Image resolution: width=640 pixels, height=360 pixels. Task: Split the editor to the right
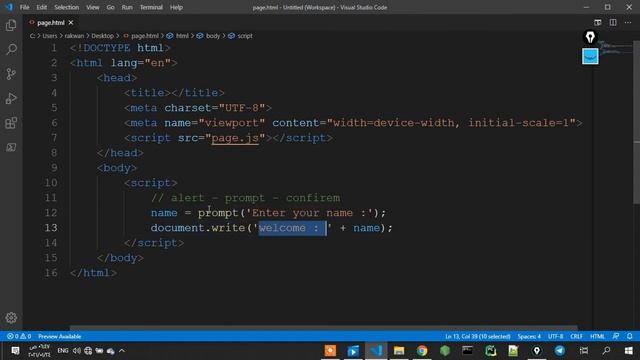pos(613,22)
